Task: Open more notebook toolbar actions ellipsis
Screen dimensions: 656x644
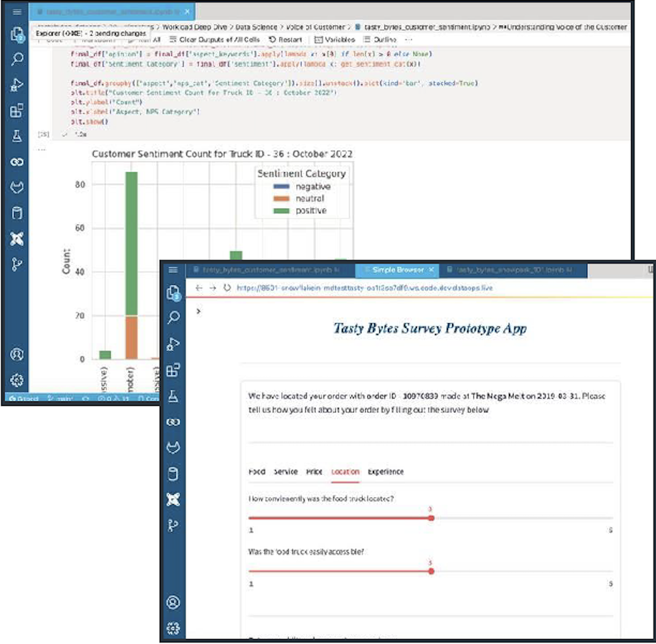Action: (409, 39)
